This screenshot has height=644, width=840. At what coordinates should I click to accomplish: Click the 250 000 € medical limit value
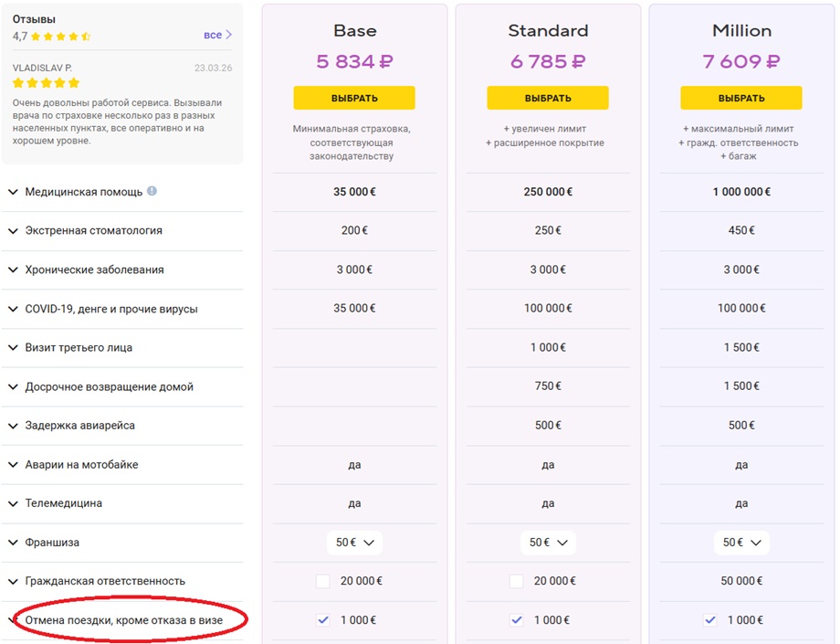tap(548, 192)
